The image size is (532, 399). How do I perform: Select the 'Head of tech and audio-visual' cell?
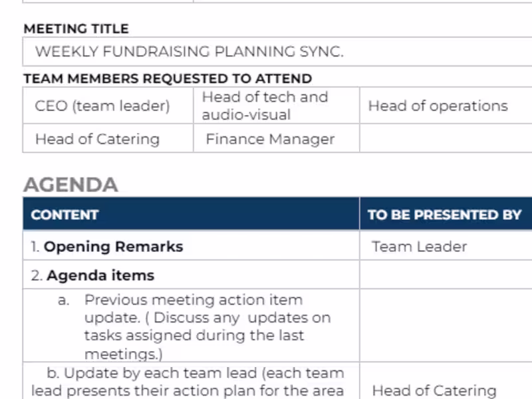[265, 106]
